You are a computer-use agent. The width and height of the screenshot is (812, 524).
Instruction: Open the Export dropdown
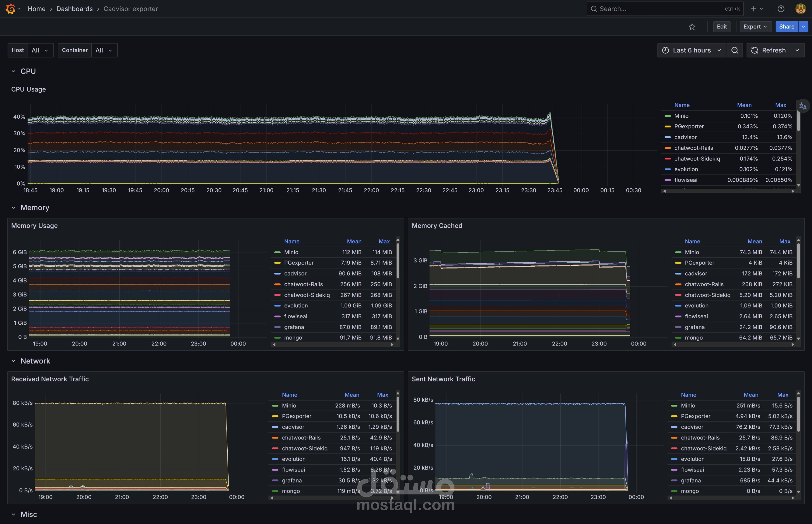(755, 27)
